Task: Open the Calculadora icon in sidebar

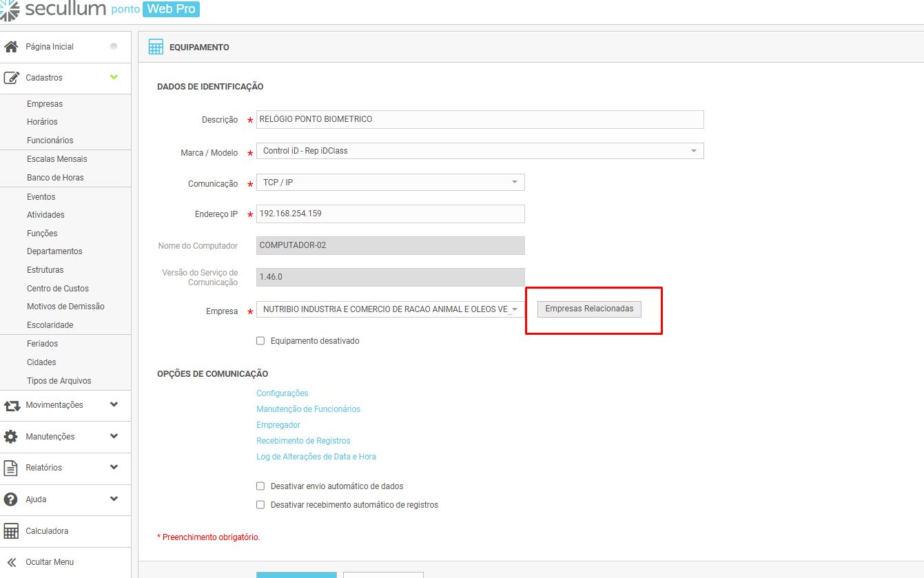Action: (x=11, y=531)
